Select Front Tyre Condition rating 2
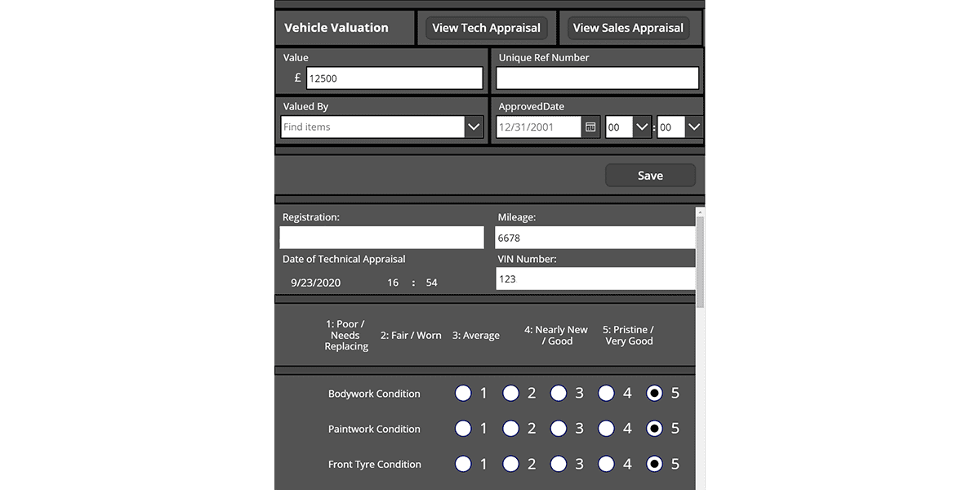The height and width of the screenshot is (490, 980). pyautogui.click(x=510, y=464)
